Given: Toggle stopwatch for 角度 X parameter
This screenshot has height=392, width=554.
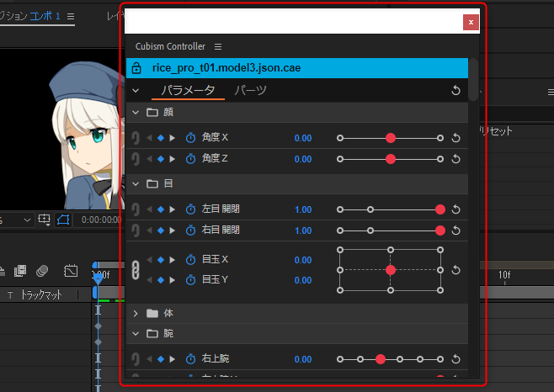Looking at the screenshot, I should point(190,137).
